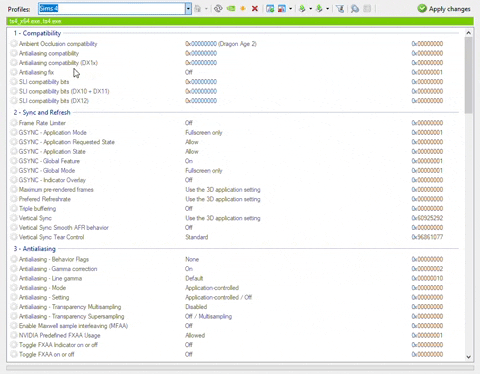This screenshot has height=374, width=480.
Task: Click hex value 0x96861077
Action: [427, 237]
